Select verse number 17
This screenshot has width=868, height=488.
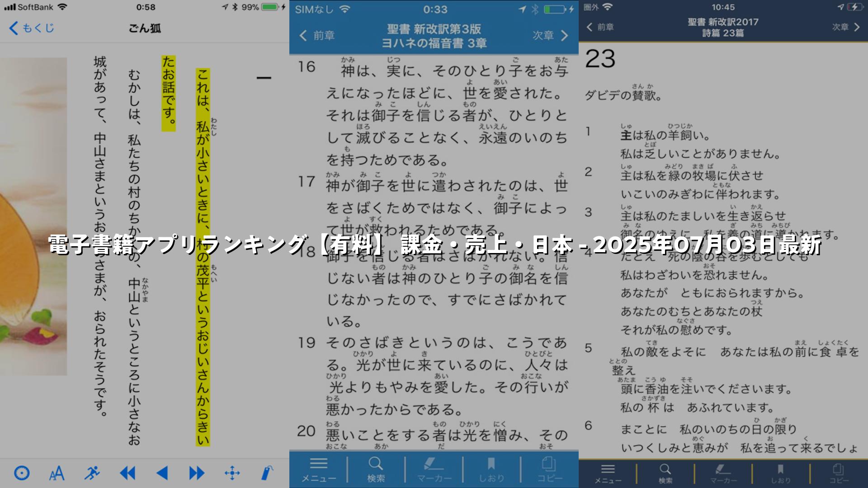tap(306, 182)
